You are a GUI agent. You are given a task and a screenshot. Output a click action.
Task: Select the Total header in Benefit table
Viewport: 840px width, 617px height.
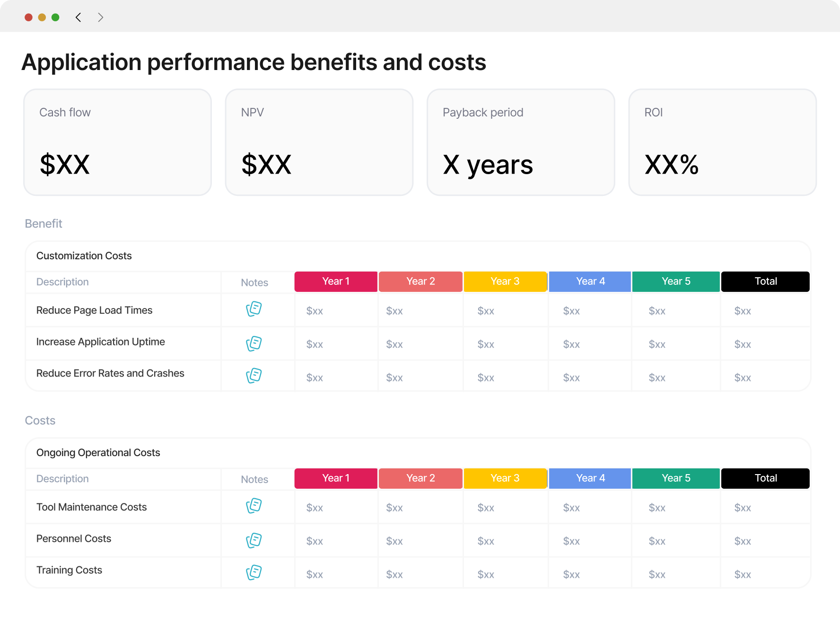coord(765,282)
